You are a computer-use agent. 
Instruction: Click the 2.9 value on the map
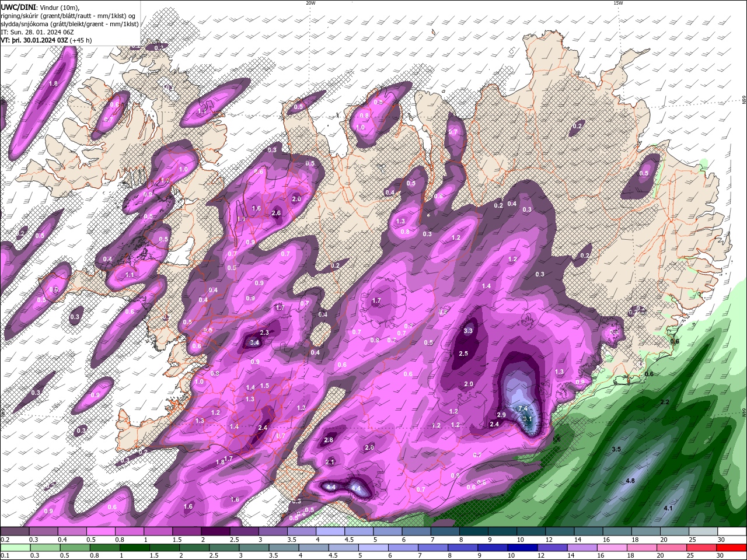click(501, 415)
